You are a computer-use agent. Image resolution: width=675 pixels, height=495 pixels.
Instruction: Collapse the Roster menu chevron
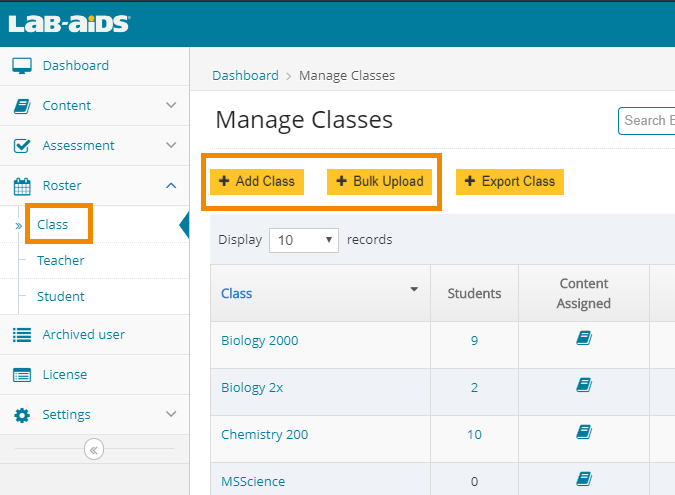pyautogui.click(x=171, y=186)
